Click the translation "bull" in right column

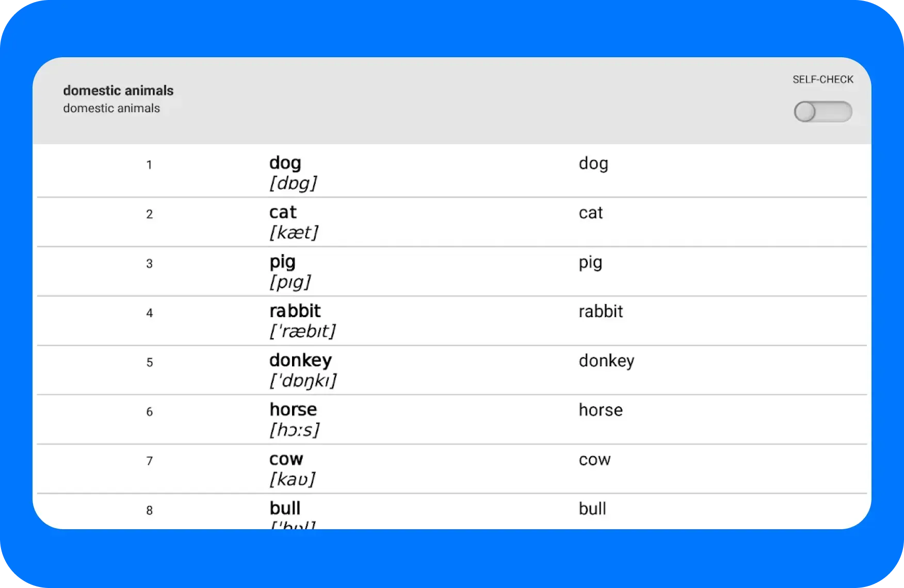592,509
